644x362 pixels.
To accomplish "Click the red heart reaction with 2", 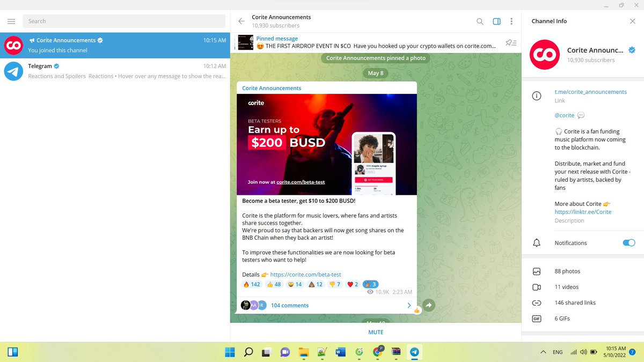I will tap(353, 284).
